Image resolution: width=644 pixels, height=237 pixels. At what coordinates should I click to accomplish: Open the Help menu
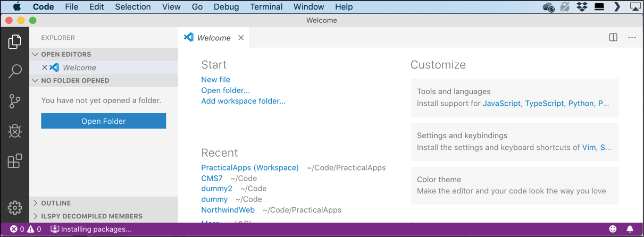[344, 7]
